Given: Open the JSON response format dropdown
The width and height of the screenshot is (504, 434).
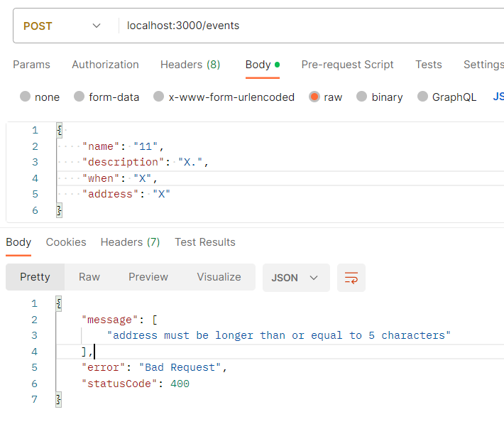Looking at the screenshot, I should [x=295, y=278].
